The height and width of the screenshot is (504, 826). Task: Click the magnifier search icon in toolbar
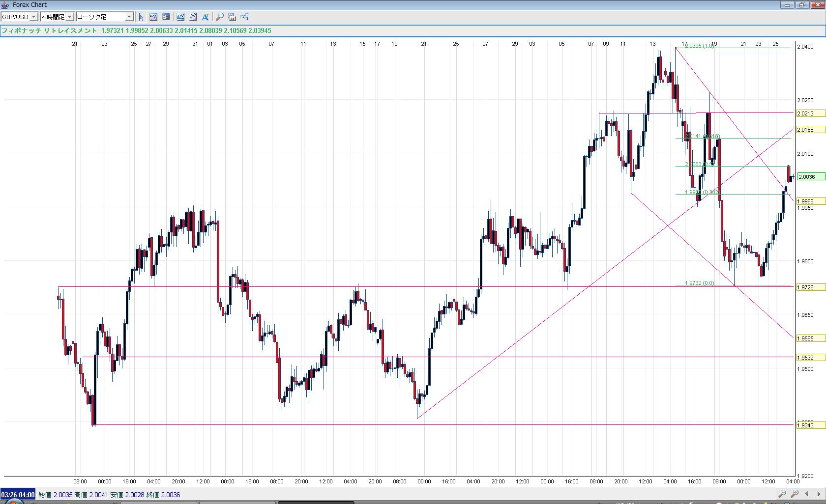point(220,17)
